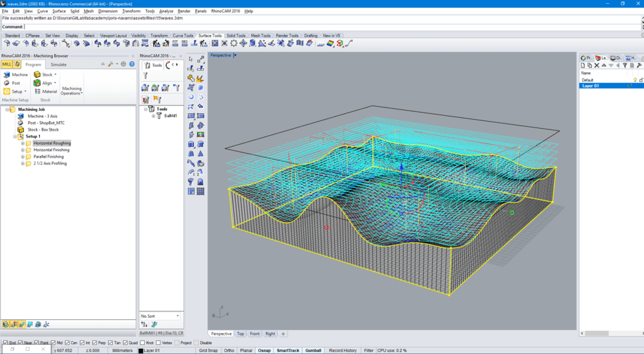The height and width of the screenshot is (354, 644).
Task: Click the layer filter funnel icon
Action: 625,66
